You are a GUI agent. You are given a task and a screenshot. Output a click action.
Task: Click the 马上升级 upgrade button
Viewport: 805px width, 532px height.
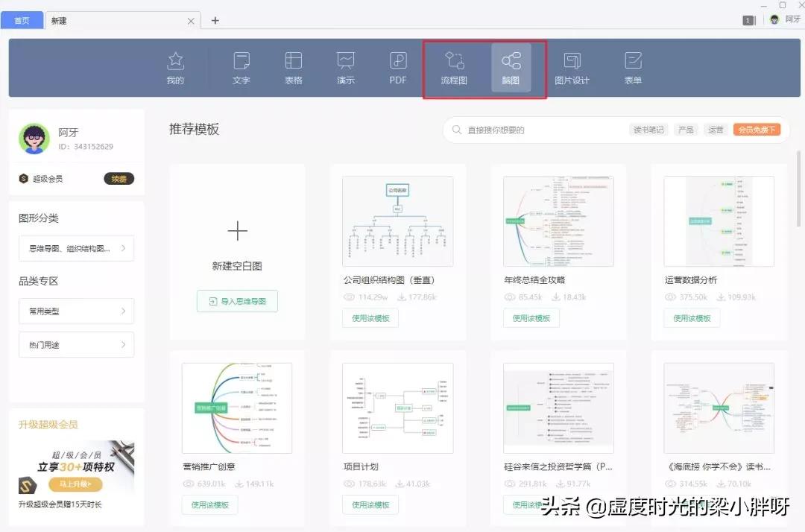point(75,483)
